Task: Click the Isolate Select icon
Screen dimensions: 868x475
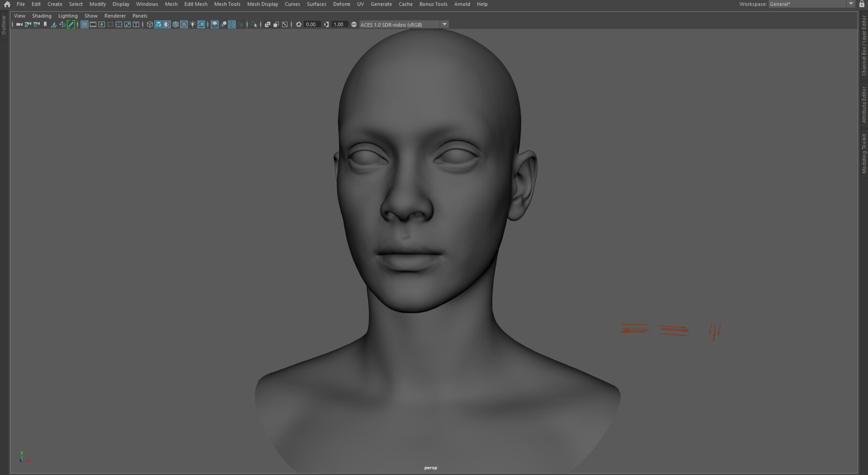Action: 254,25
